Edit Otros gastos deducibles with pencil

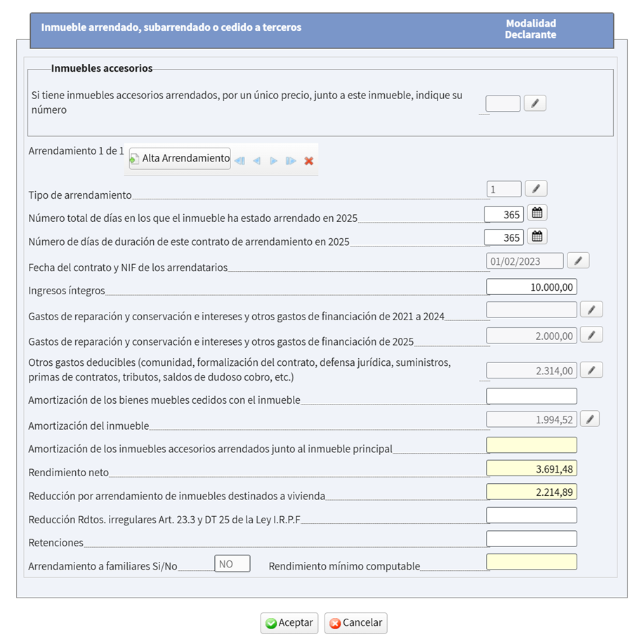[x=591, y=370]
